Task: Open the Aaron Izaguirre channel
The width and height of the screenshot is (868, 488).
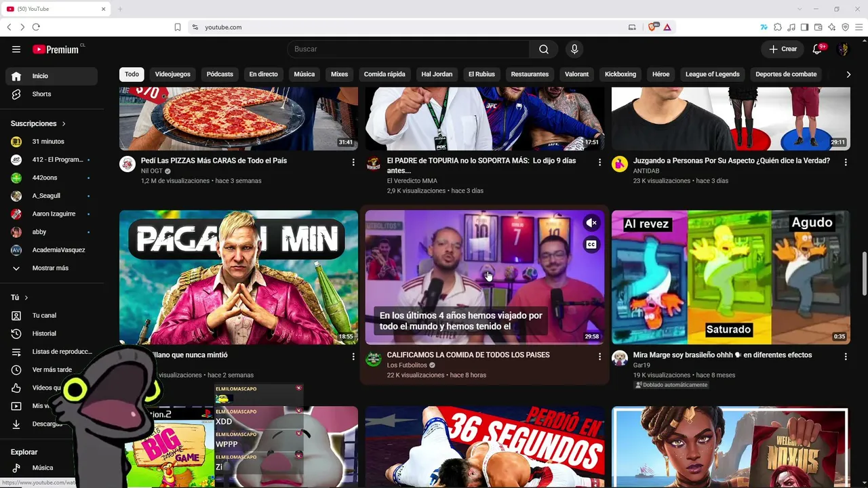Action: (52, 214)
